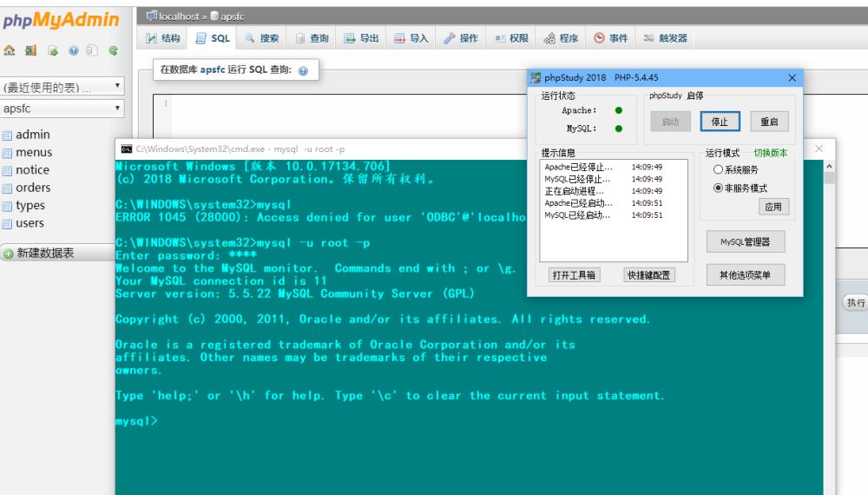Open the SQL documentation pages icon
The image size is (868, 495).
pyautogui.click(x=93, y=50)
